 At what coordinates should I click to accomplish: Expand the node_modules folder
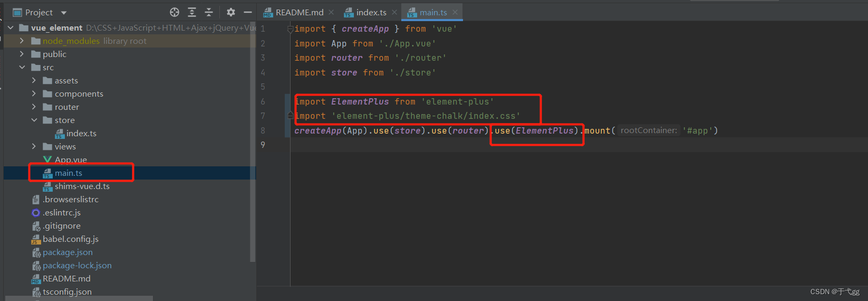(22, 41)
